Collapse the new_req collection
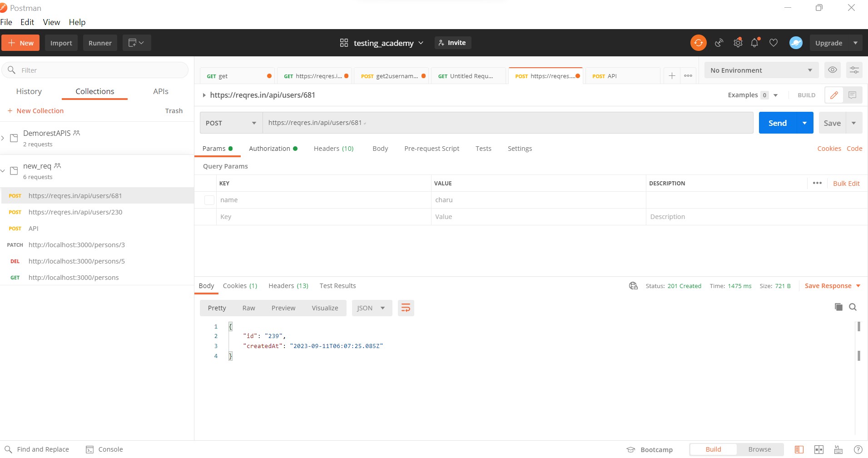Viewport: 868px width, 458px height. (3, 170)
